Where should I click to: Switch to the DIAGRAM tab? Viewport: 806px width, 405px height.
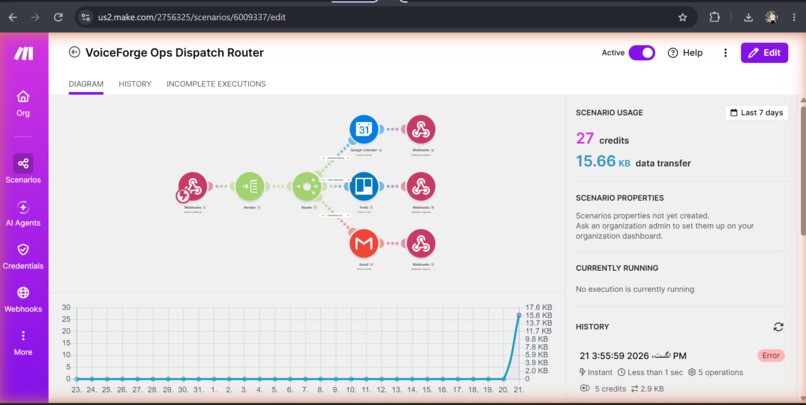(86, 84)
